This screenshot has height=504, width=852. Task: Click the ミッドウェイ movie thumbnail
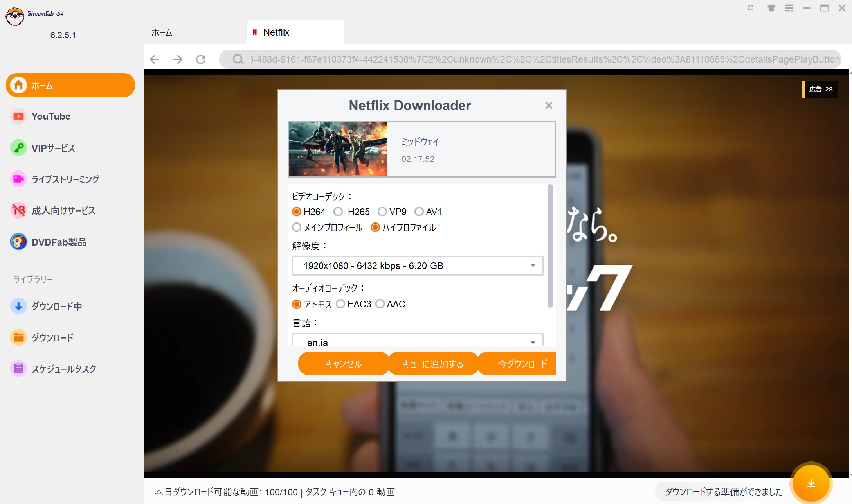pyautogui.click(x=338, y=149)
